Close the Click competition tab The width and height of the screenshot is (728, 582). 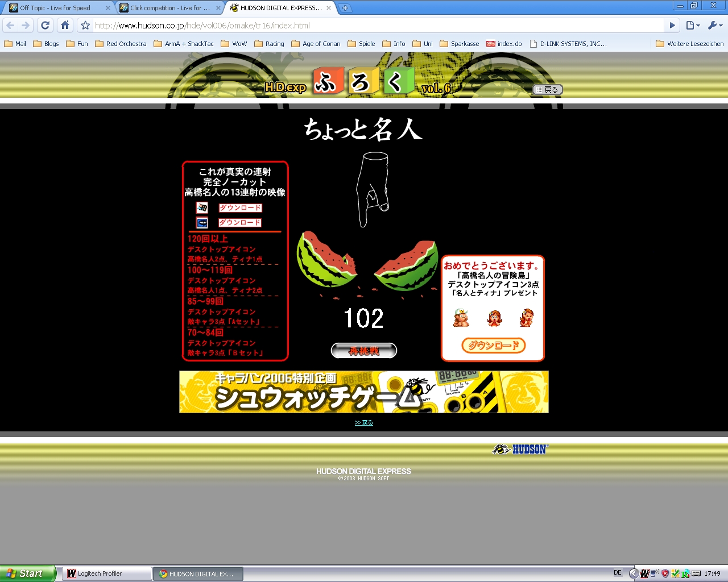pos(218,8)
